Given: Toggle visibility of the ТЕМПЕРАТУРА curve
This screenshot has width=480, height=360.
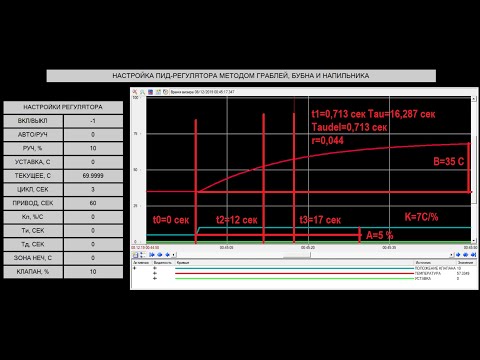Looking at the screenshot, I should click(155, 273).
